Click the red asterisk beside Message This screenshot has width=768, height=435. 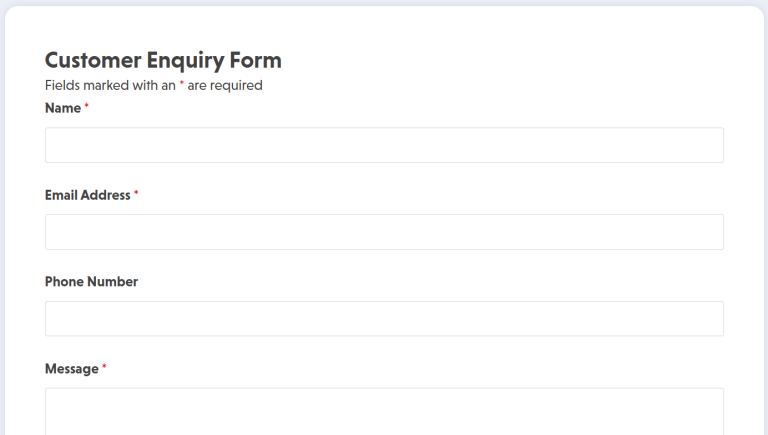click(104, 367)
